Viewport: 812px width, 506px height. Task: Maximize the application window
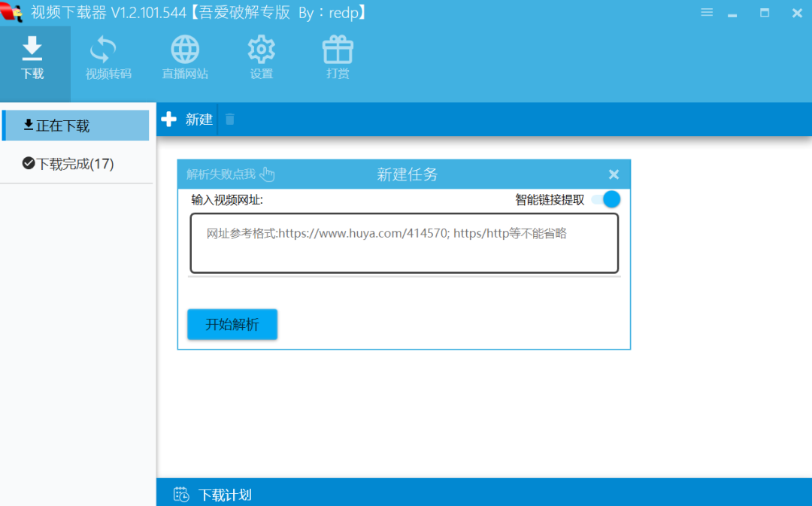tap(763, 13)
